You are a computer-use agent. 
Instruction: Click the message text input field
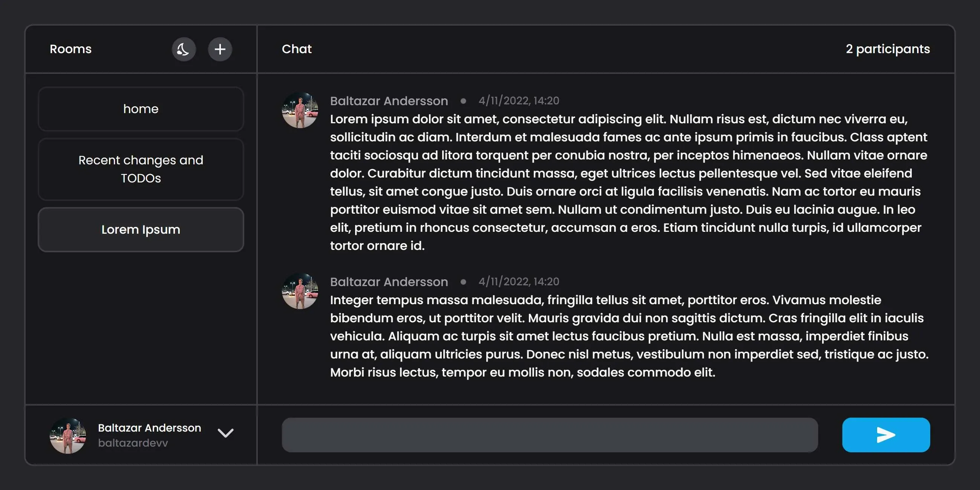[x=549, y=435]
